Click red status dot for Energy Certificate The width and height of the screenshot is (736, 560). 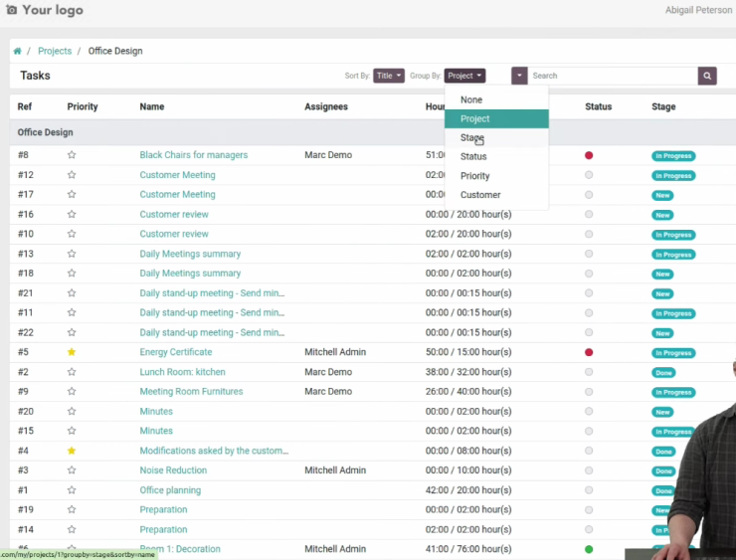(589, 352)
